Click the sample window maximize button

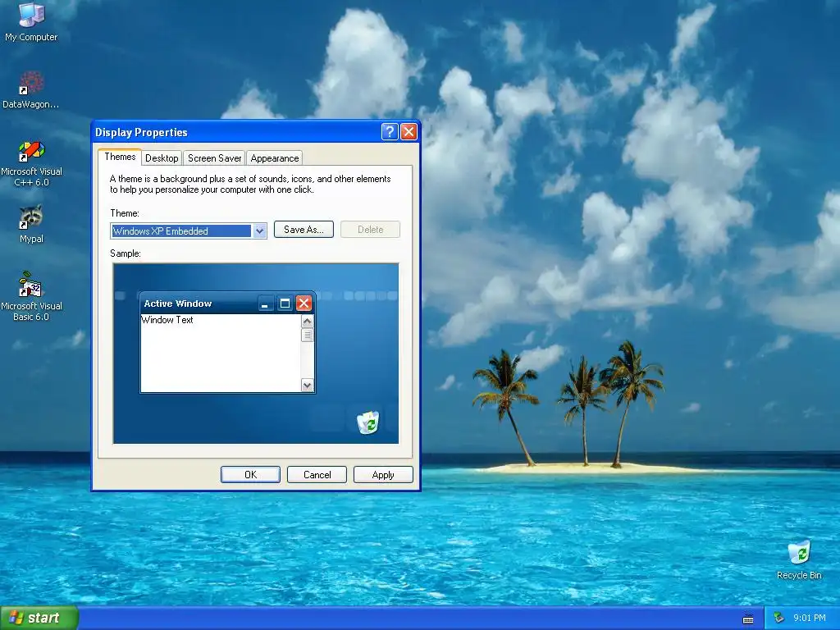[285, 304]
